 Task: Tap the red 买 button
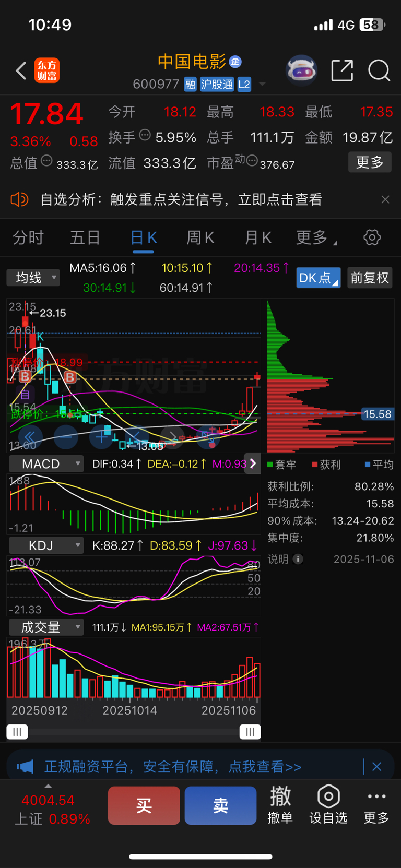(144, 805)
